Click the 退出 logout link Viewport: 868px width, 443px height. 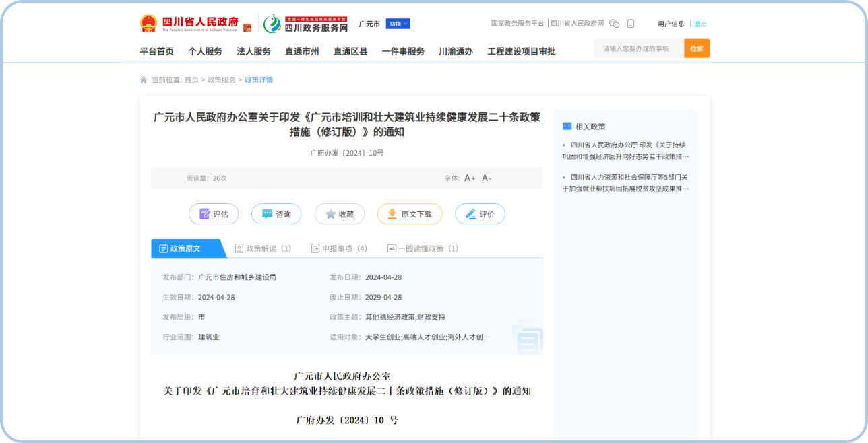click(x=700, y=24)
